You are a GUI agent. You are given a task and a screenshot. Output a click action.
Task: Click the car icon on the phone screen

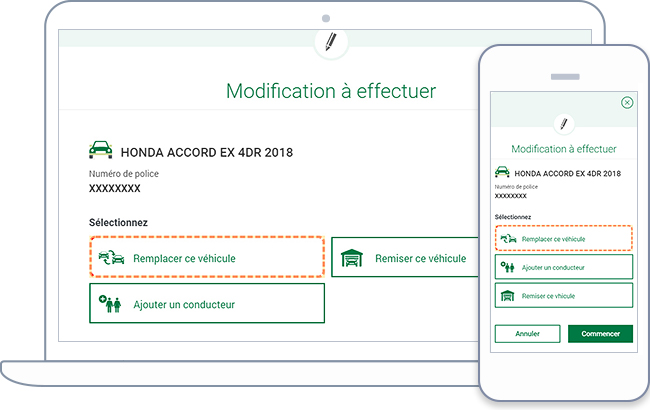[x=502, y=171]
